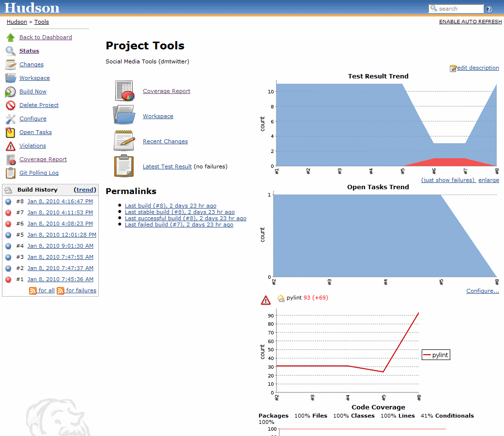Click the Test Result Trend chart
Viewport: 504px width, 436px height.
(378, 124)
